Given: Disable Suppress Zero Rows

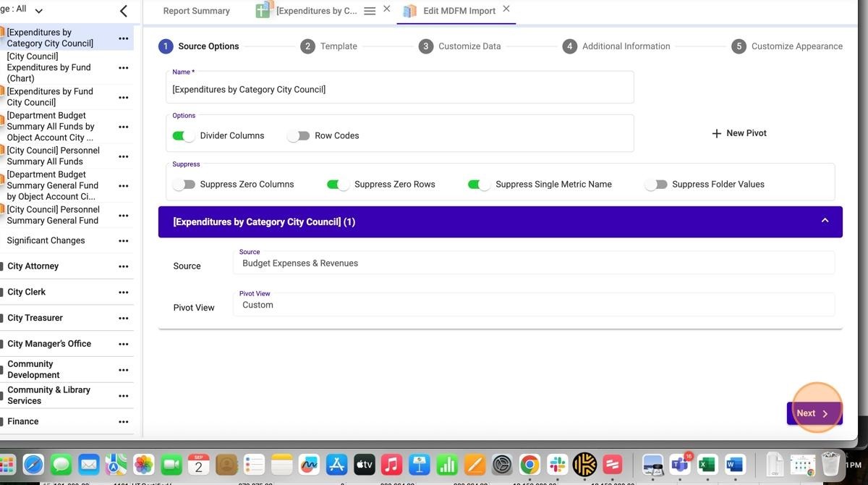Looking at the screenshot, I should point(338,185).
